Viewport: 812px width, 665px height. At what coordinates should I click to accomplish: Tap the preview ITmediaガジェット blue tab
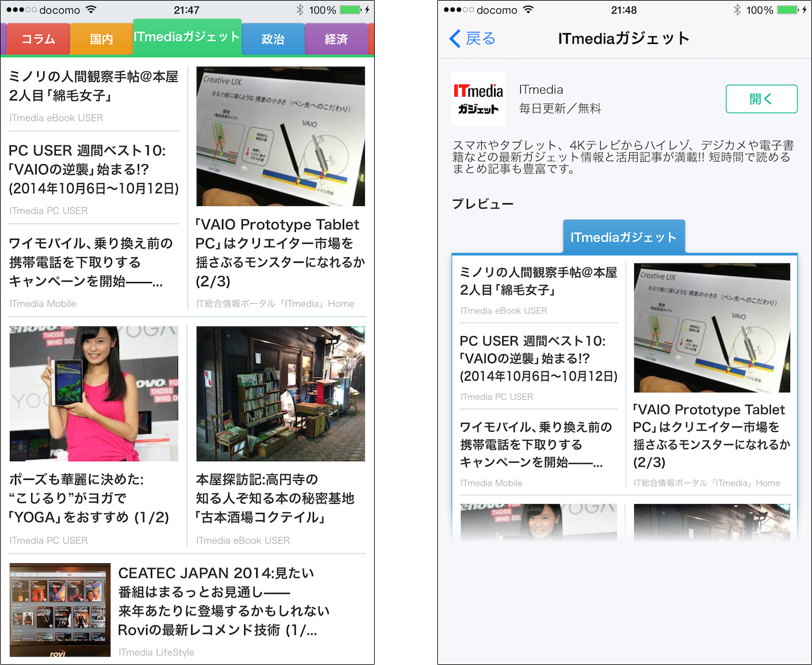(x=624, y=237)
